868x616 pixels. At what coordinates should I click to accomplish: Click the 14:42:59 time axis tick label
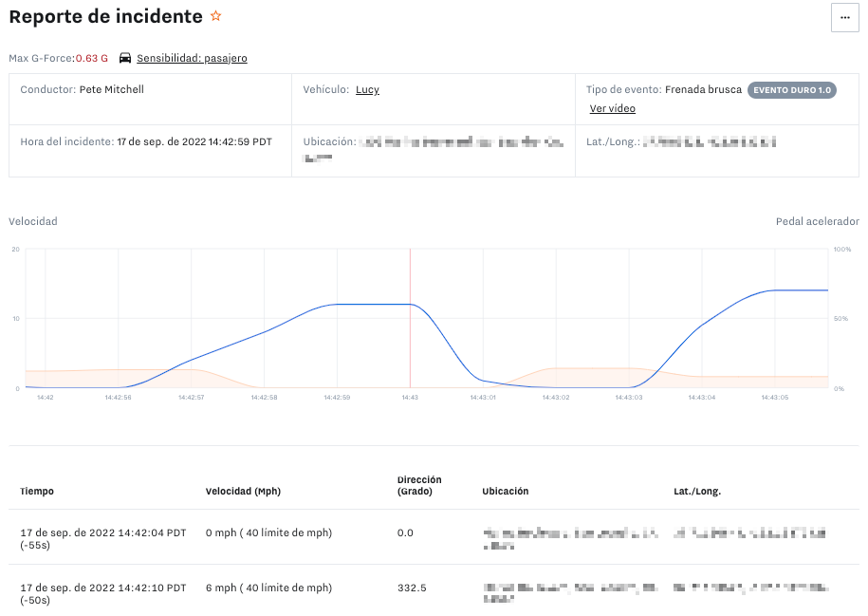(x=337, y=397)
